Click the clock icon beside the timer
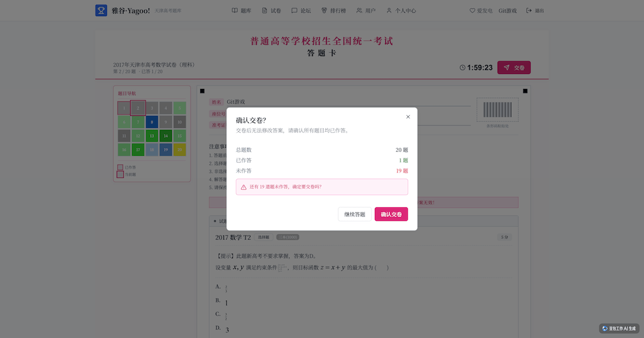Screen dimensions: 644x338 (x=462, y=68)
